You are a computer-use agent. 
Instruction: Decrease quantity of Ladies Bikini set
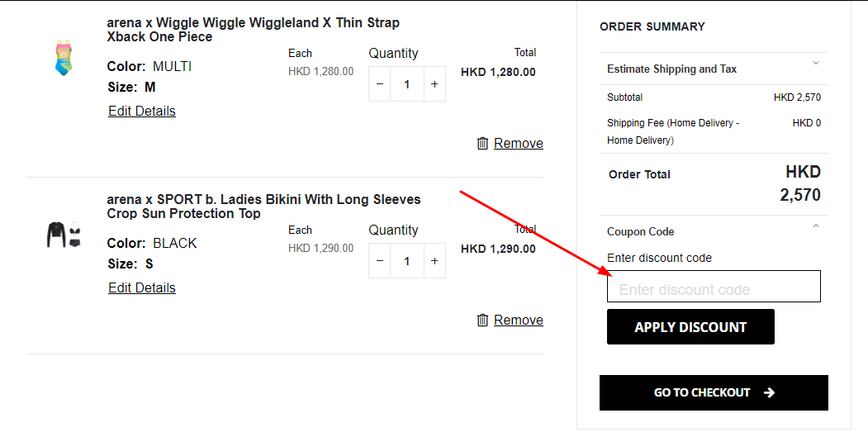point(380,261)
